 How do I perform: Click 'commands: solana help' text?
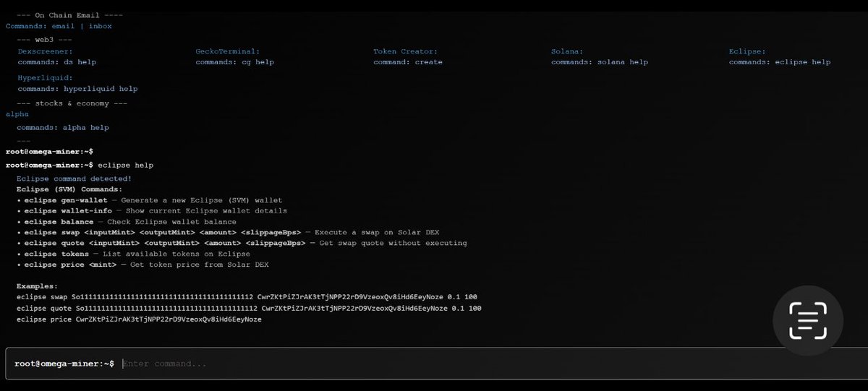600,62
